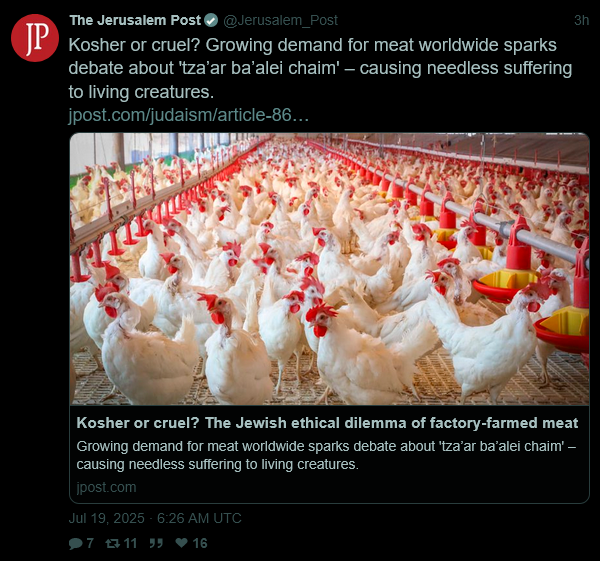The width and height of the screenshot is (600, 561).
Task: Open the Jul 19, 2025 date permalink
Action: tap(106, 518)
